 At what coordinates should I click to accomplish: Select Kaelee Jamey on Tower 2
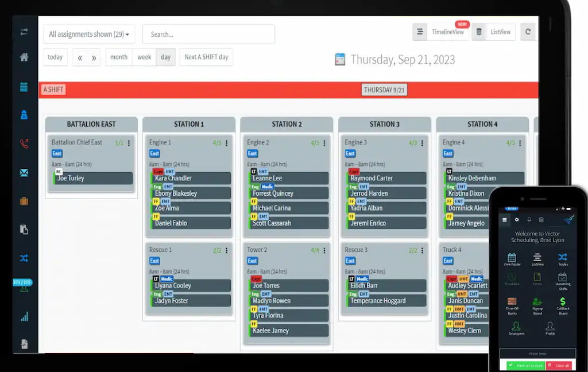pyautogui.click(x=289, y=330)
